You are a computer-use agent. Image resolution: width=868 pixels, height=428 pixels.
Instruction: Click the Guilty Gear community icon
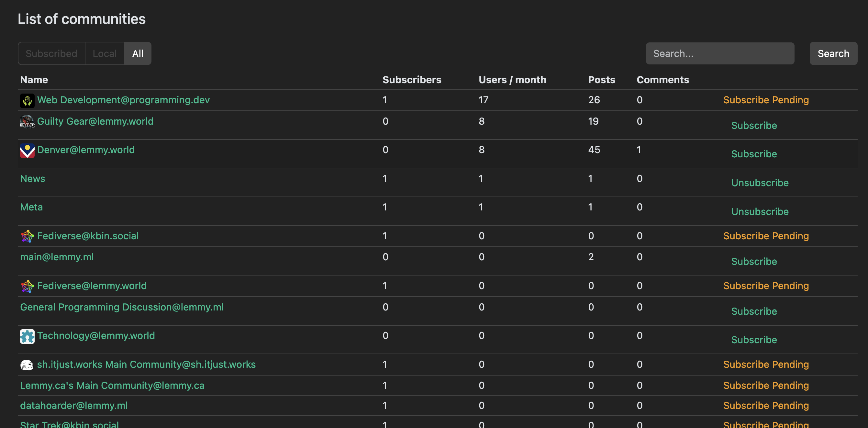(27, 122)
